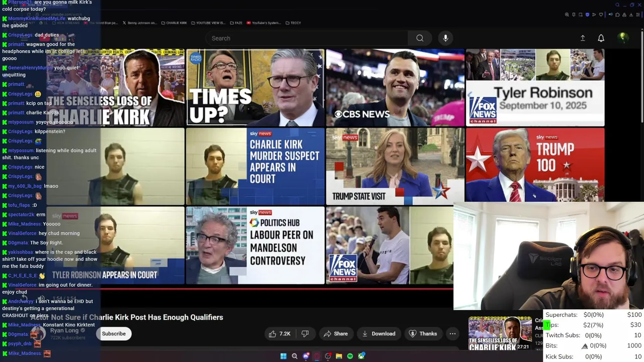Open the YouTube account avatar menu
This screenshot has height=362, width=644.
[x=623, y=38]
